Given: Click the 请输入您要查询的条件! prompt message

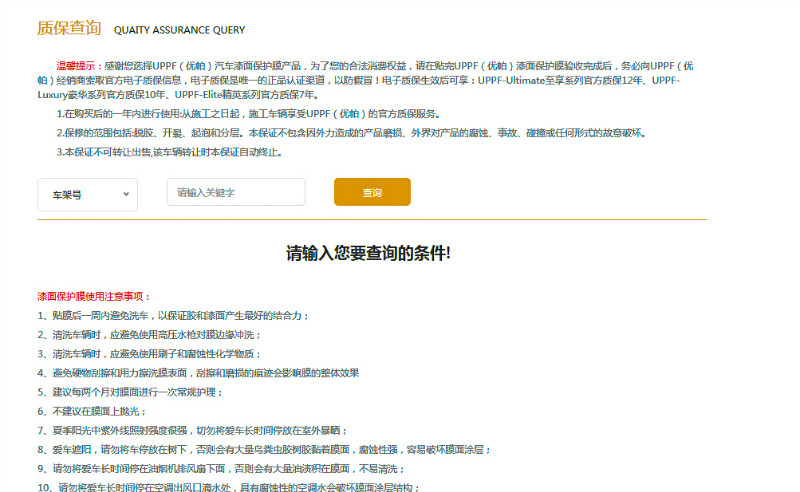Looking at the screenshot, I should tap(368, 252).
